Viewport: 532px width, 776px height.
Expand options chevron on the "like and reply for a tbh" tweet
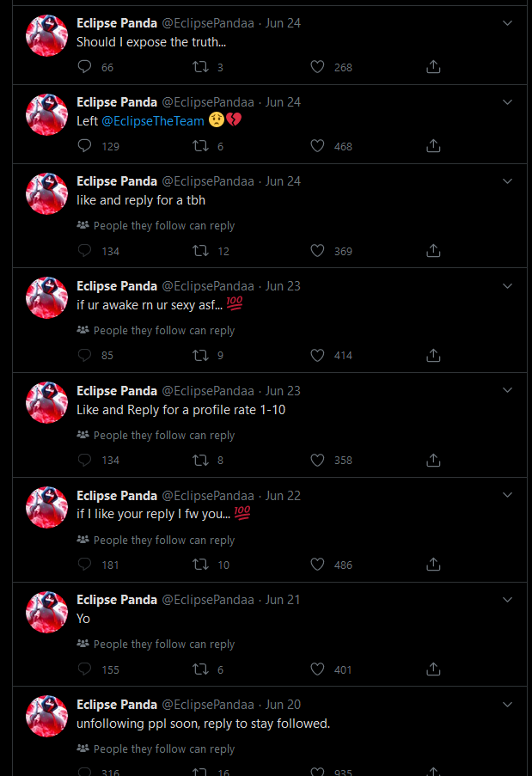[507, 181]
